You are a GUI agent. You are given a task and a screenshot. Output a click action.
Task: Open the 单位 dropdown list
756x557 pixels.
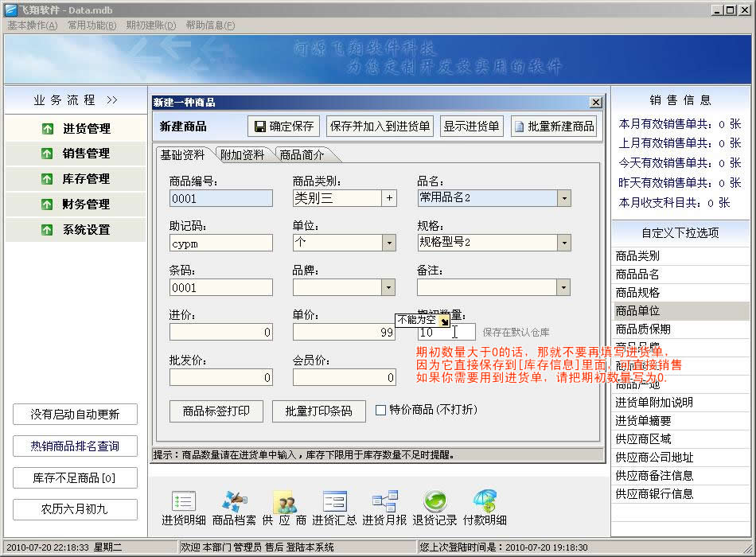click(389, 243)
